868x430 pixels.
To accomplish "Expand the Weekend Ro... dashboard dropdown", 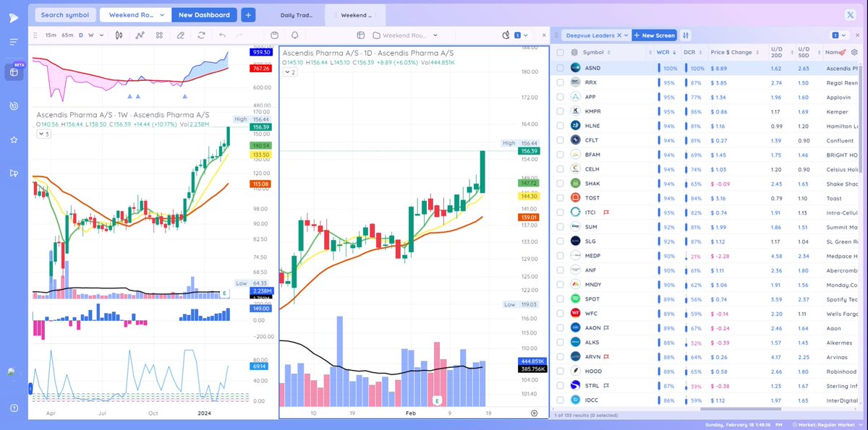I will [163, 14].
